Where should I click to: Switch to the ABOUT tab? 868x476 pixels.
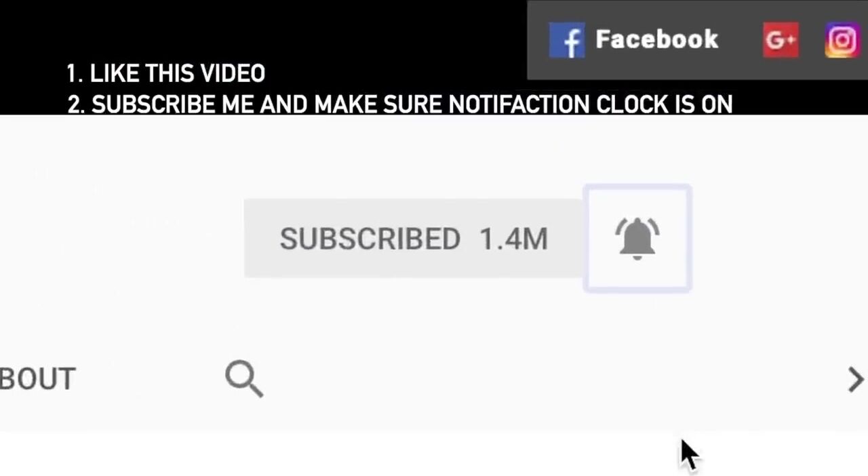point(37,379)
